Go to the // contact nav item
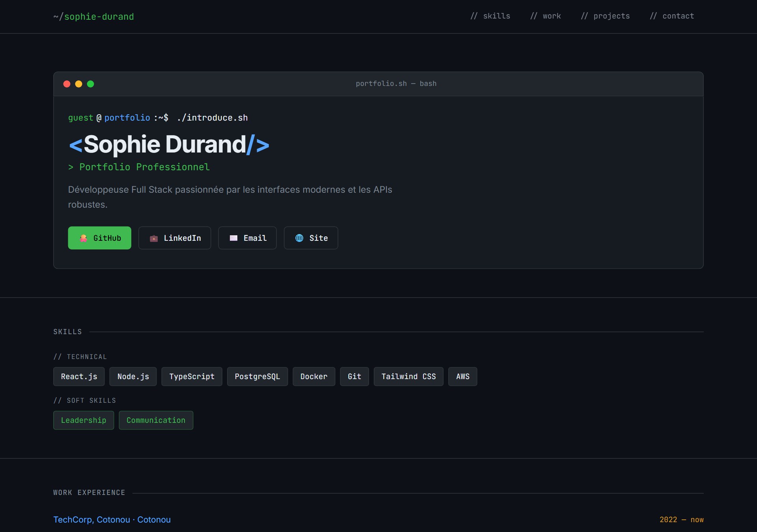 pos(672,16)
